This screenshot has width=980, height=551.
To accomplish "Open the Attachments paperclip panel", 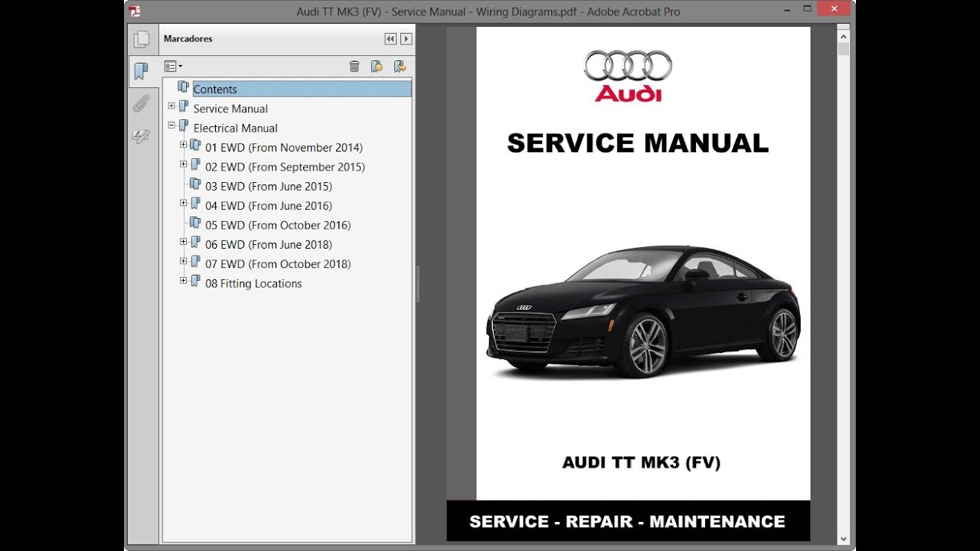I will (x=141, y=104).
